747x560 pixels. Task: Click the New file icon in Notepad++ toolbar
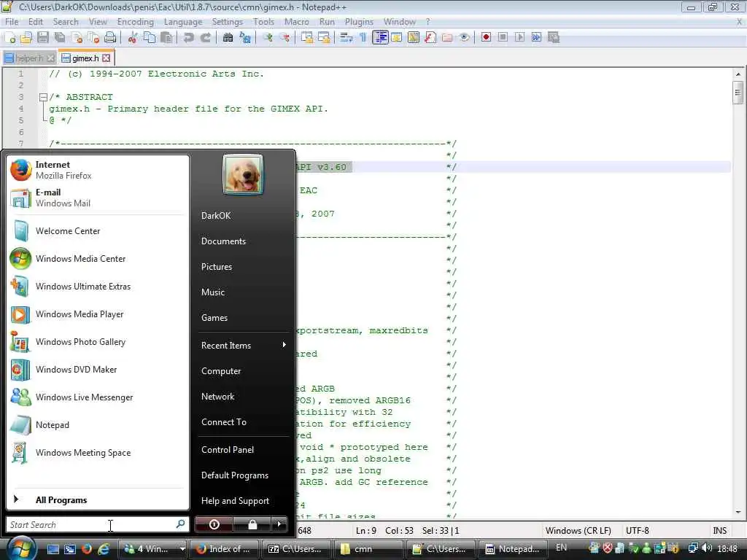click(x=10, y=38)
